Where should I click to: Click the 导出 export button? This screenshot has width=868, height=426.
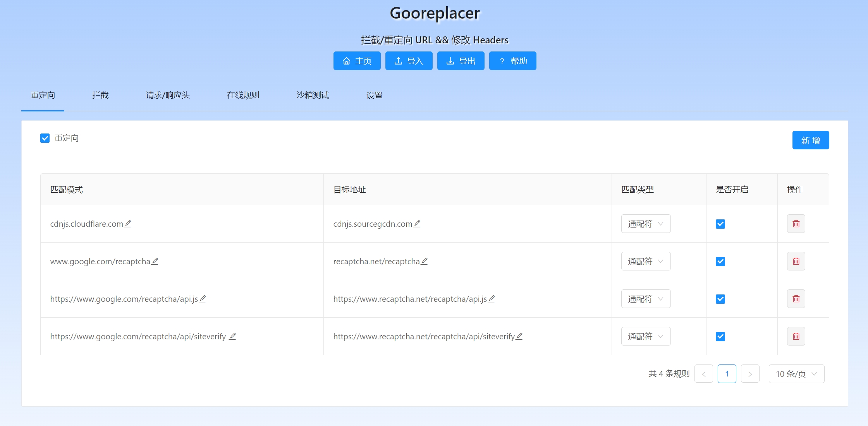click(461, 61)
